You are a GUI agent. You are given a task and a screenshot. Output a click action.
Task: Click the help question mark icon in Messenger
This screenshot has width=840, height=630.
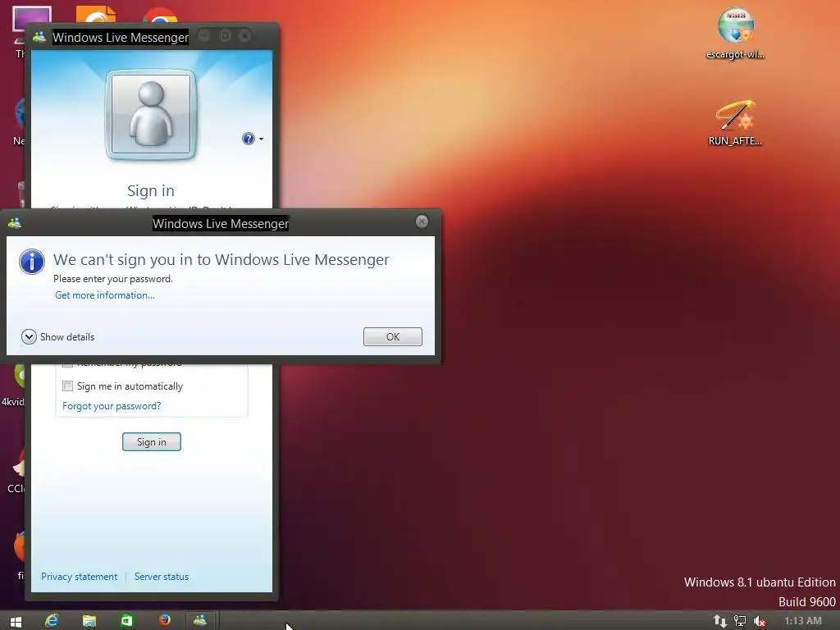[x=248, y=139]
